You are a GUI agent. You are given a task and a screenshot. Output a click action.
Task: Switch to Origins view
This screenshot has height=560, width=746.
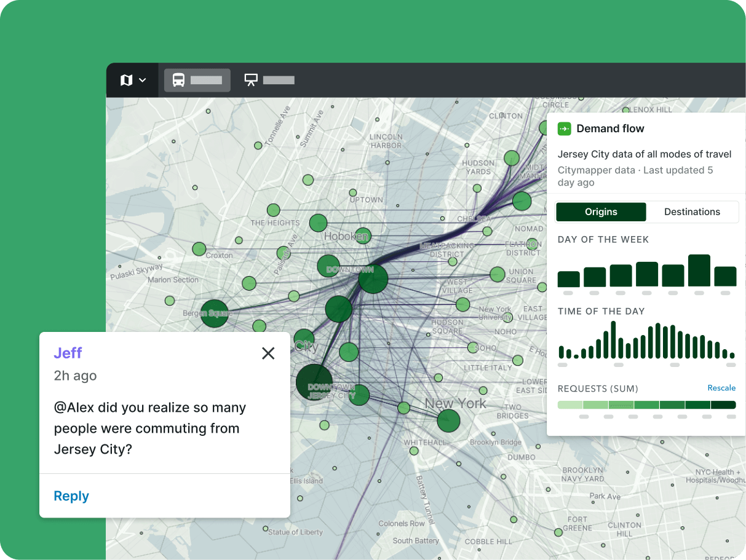[x=601, y=212]
